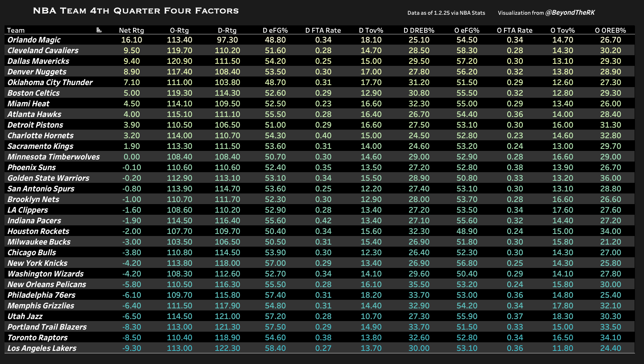Select the Orlando Magic row label
This screenshot has height=364, width=644.
pos(34,40)
